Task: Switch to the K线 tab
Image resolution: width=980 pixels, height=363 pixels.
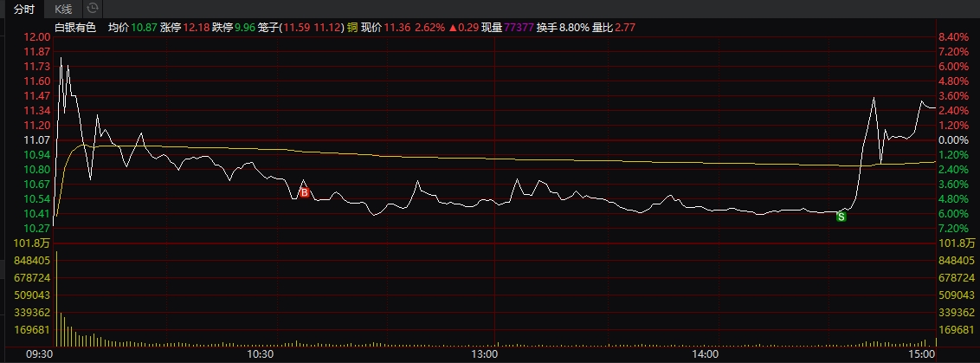Action: [64, 10]
